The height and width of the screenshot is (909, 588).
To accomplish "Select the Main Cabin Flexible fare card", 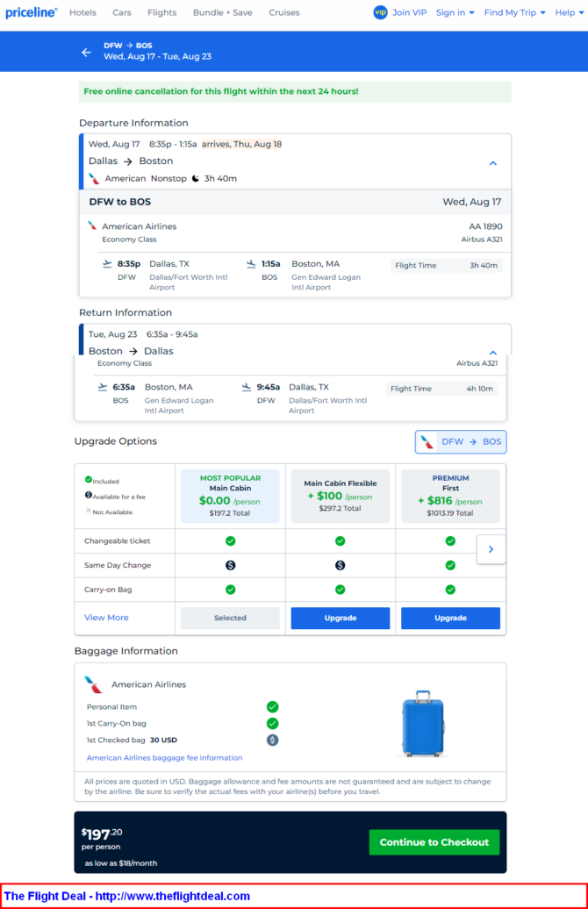I will click(x=341, y=497).
